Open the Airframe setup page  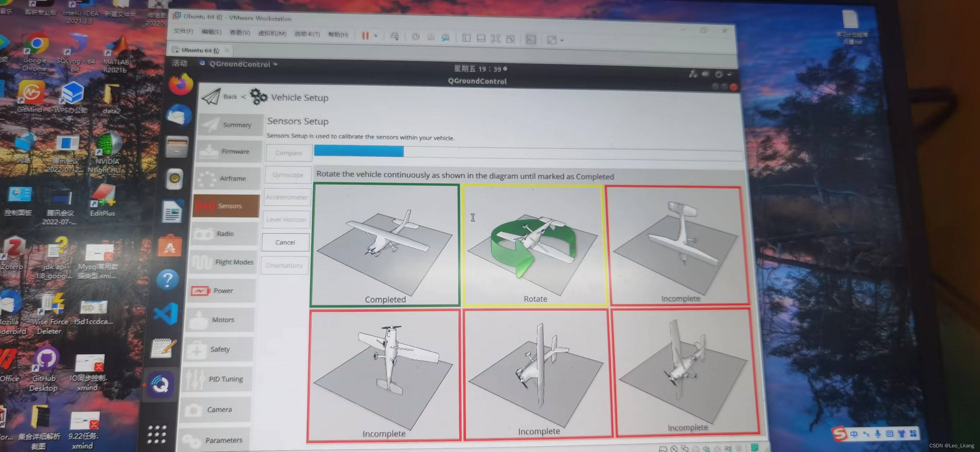[227, 178]
